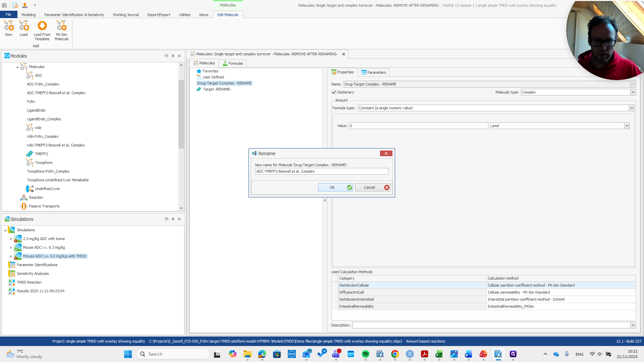
Task: Click the TMDD Reaction comparison icon
Action: (12, 282)
